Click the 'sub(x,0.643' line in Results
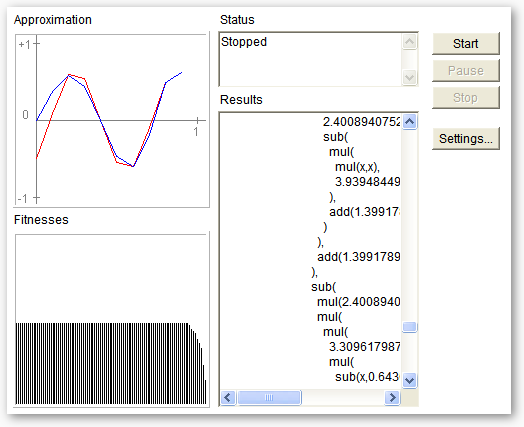 tap(367, 377)
